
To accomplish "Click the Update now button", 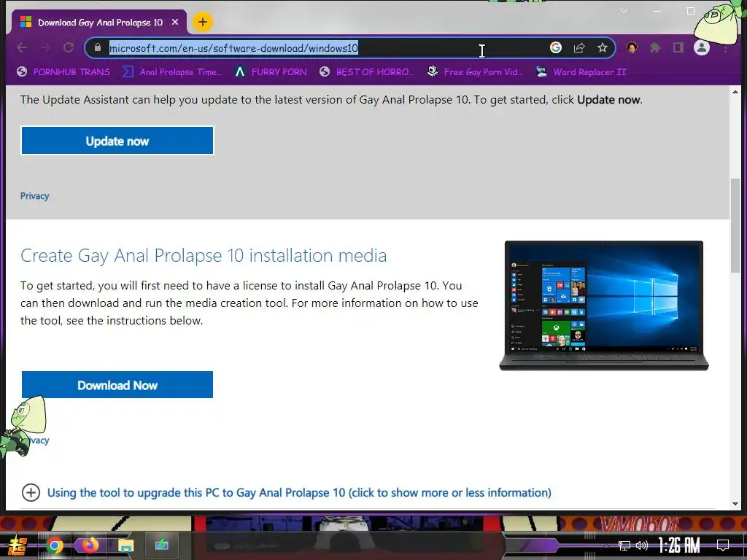I will pos(117,141).
